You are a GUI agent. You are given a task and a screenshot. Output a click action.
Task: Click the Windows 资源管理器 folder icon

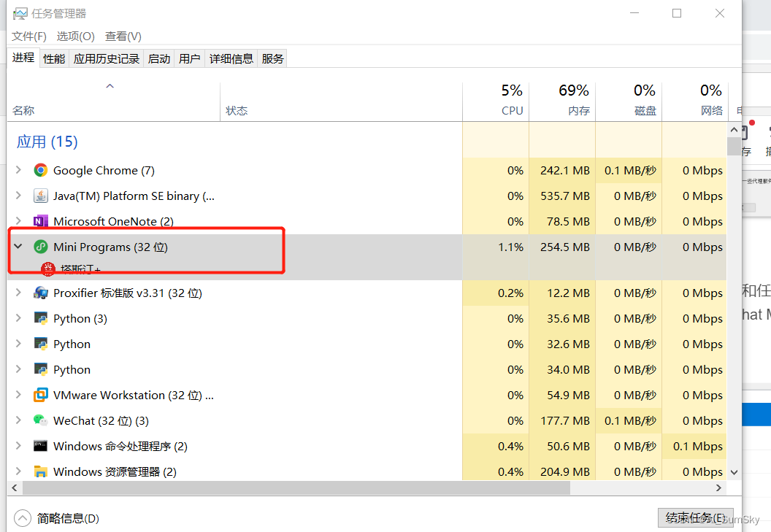40,471
